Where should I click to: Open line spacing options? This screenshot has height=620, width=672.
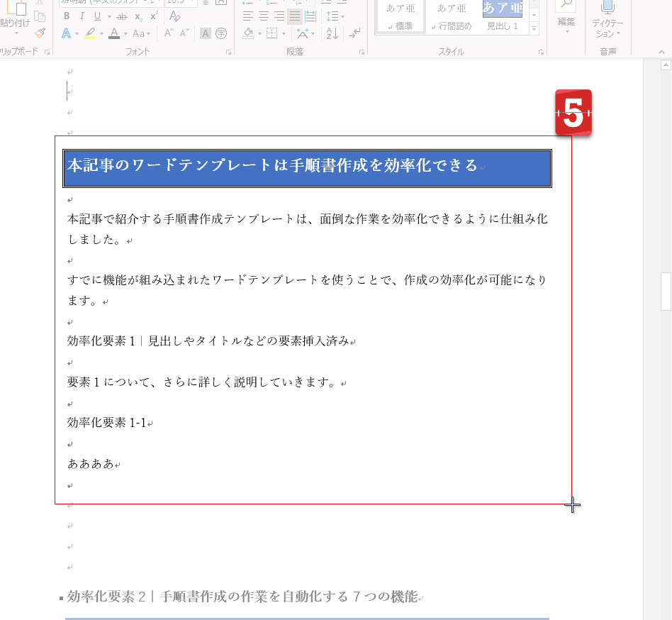click(332, 16)
